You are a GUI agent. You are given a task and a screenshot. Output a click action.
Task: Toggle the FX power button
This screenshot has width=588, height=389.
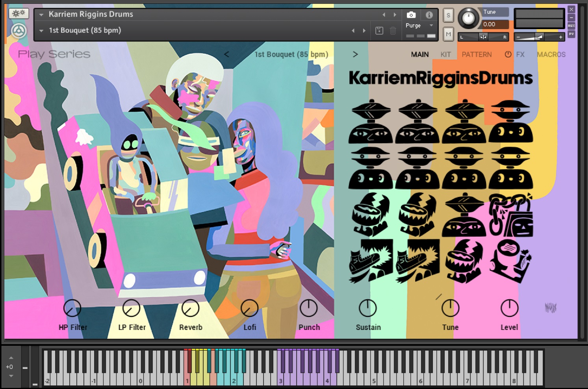pyautogui.click(x=508, y=54)
